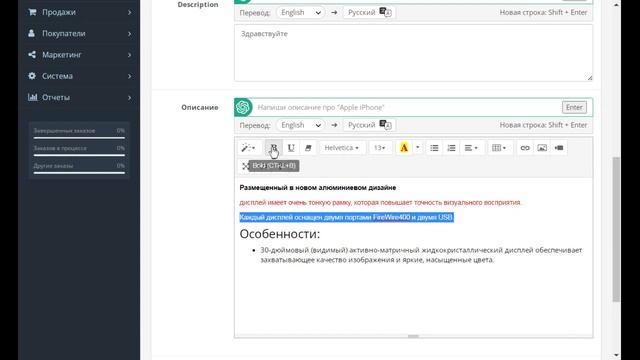Click the eraser remove-formatting icon
This screenshot has height=360, width=640.
point(308,148)
